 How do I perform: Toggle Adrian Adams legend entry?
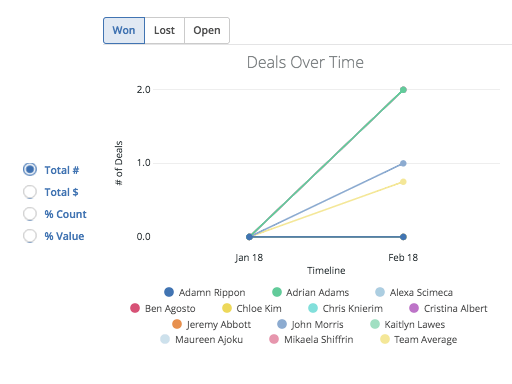tap(311, 292)
